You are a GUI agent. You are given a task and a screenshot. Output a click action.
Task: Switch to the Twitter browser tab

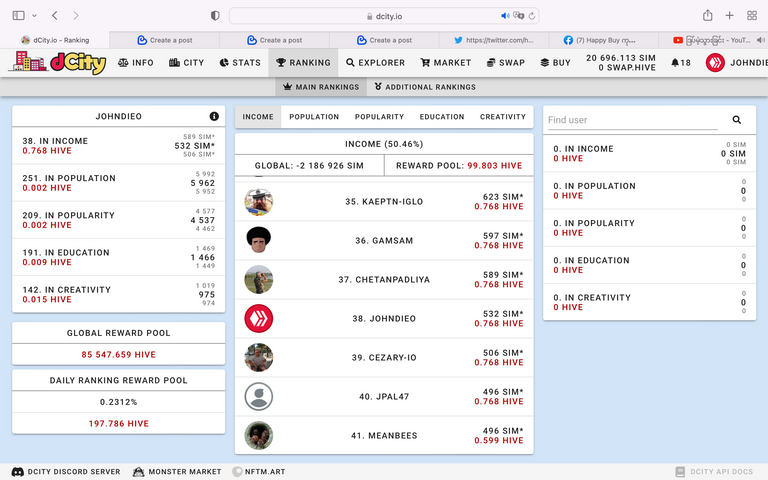pos(494,40)
